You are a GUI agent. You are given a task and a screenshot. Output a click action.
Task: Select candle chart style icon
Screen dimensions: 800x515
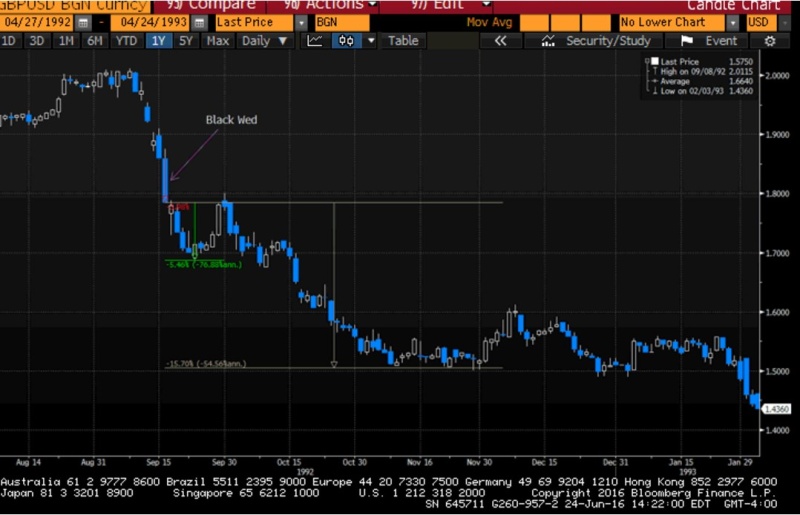(x=346, y=41)
